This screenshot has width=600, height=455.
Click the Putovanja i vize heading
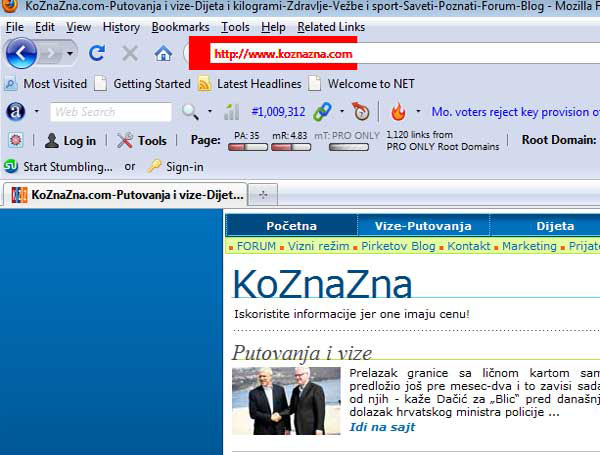[x=302, y=353]
